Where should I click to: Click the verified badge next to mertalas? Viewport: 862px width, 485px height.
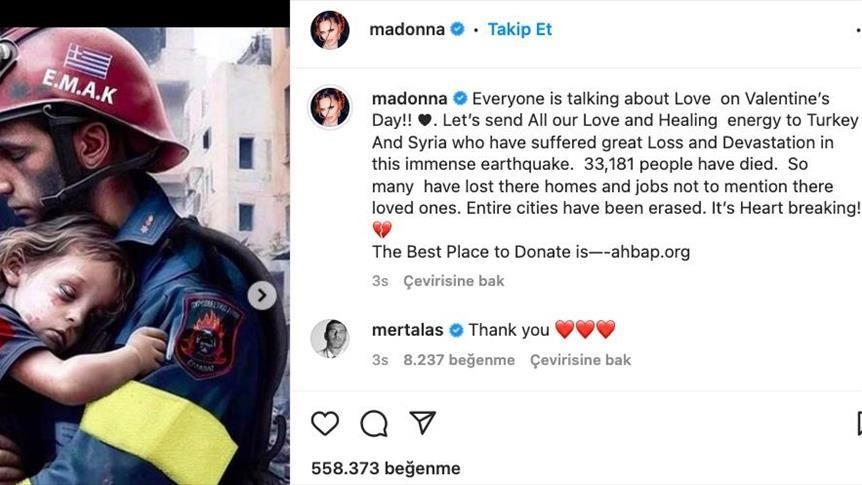tap(456, 330)
